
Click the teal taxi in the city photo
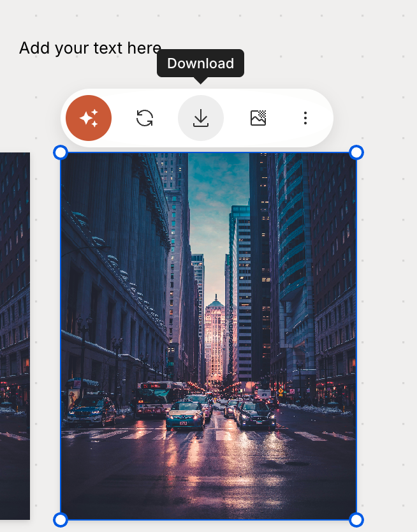point(185,415)
